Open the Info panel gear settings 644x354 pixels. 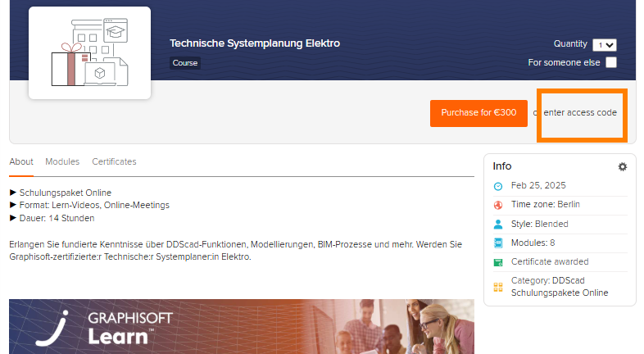tap(622, 166)
